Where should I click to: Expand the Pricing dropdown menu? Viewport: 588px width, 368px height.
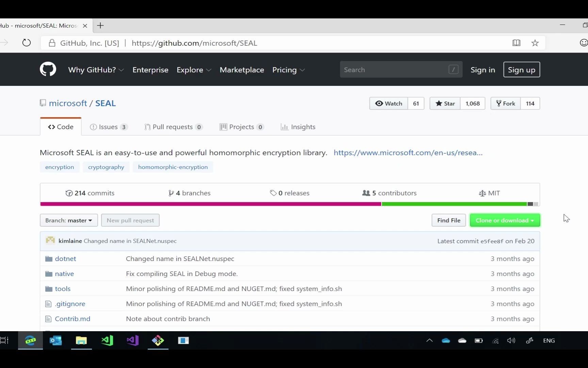288,70
